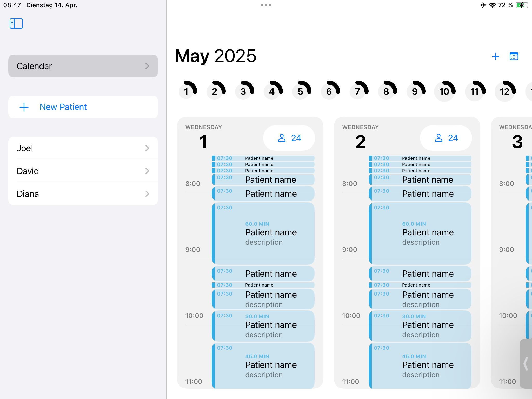
Task: Tap the plus icon to add appointment
Action: (x=495, y=56)
